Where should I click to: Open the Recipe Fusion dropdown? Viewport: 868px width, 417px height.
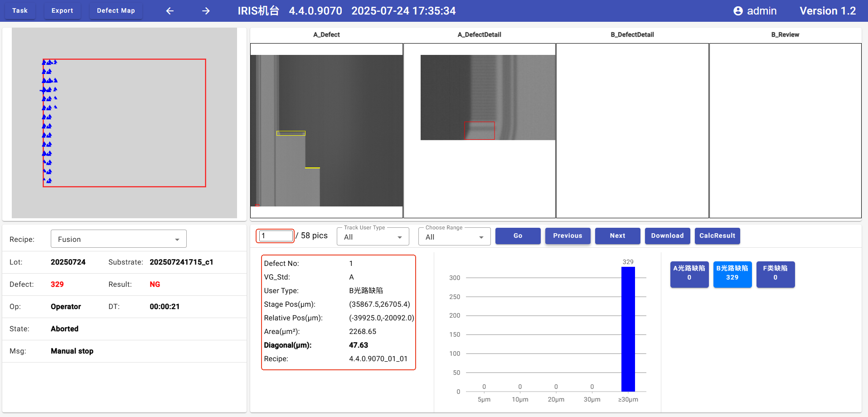click(119, 239)
